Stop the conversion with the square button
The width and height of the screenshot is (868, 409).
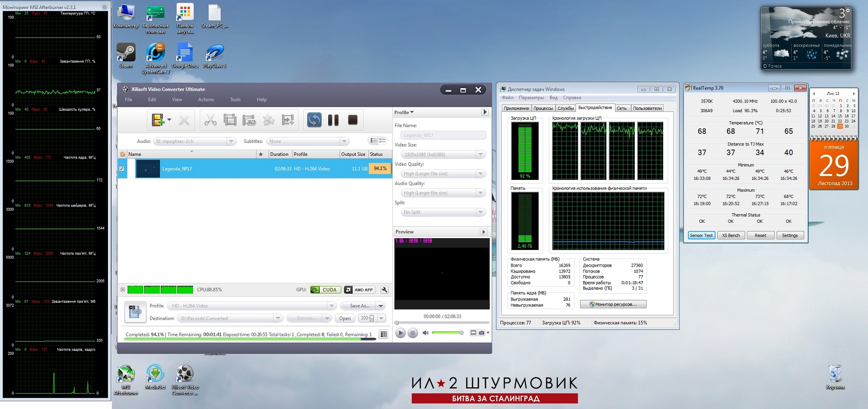[353, 120]
